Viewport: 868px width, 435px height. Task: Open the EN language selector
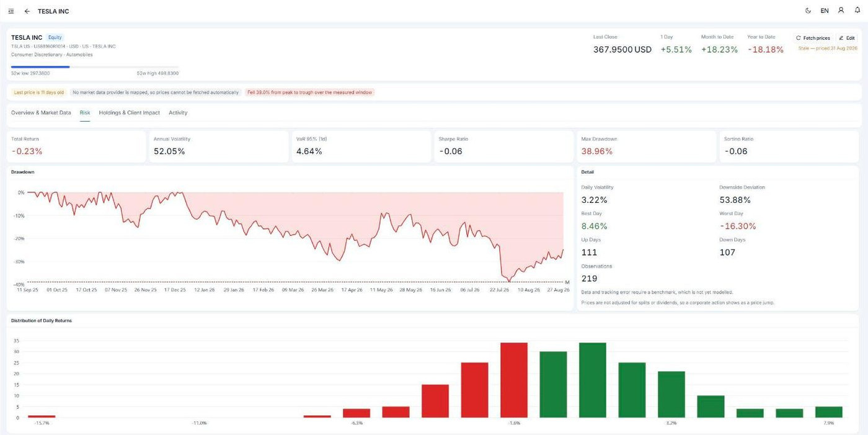click(x=825, y=11)
